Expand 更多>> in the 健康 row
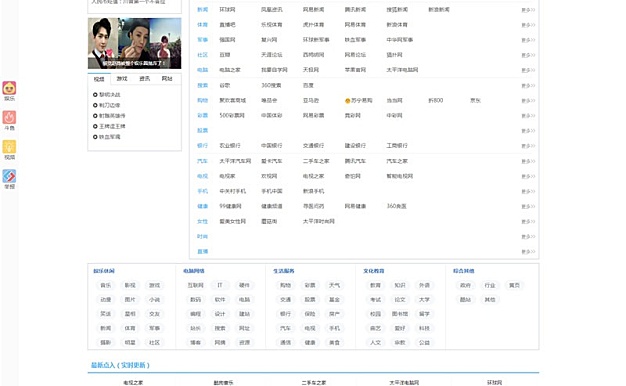Viewport: 626px width, 386px height. [528, 206]
